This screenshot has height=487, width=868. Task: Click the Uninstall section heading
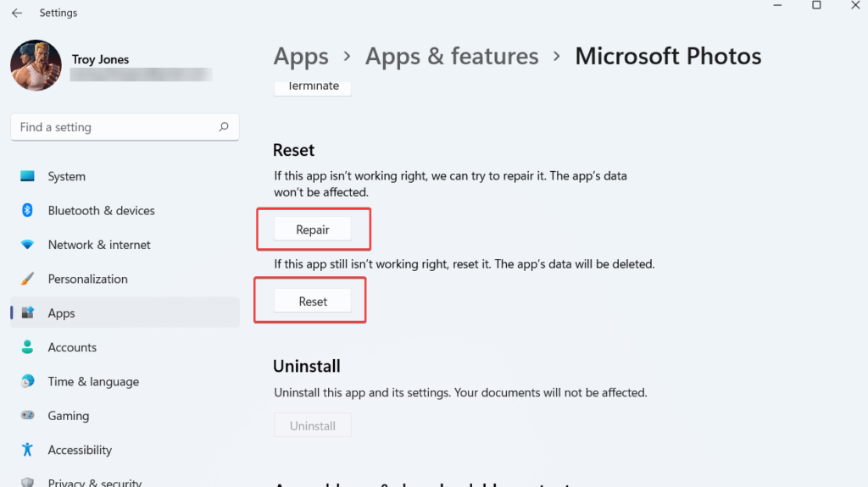click(x=307, y=366)
